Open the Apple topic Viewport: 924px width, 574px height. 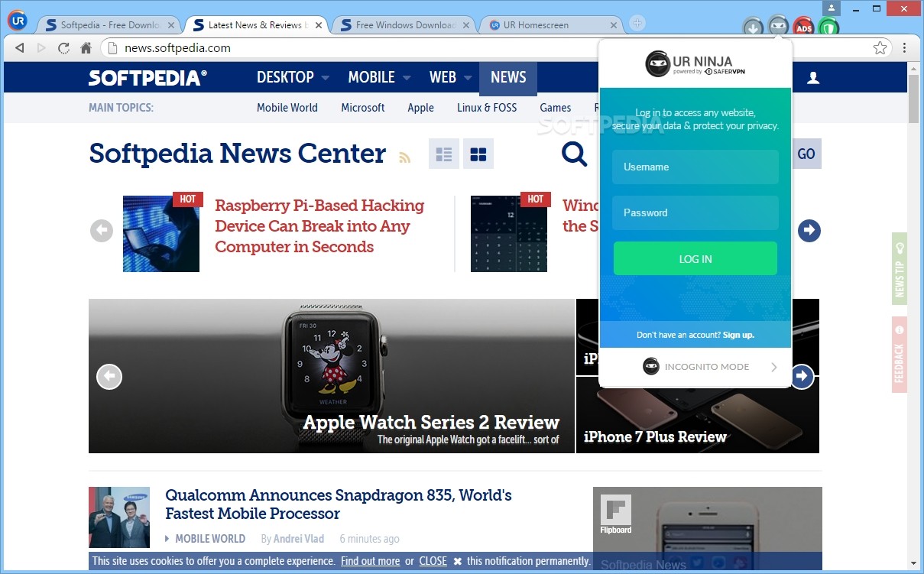[x=420, y=108]
